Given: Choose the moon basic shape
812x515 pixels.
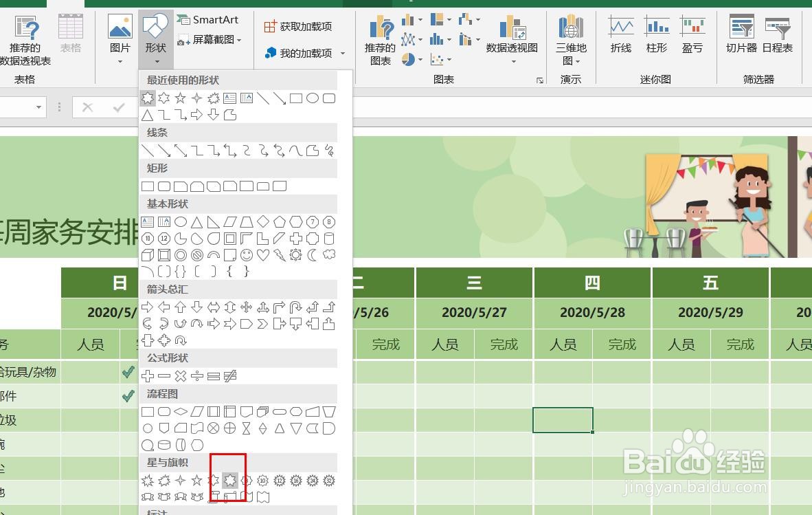Looking at the screenshot, I should pos(313,255).
